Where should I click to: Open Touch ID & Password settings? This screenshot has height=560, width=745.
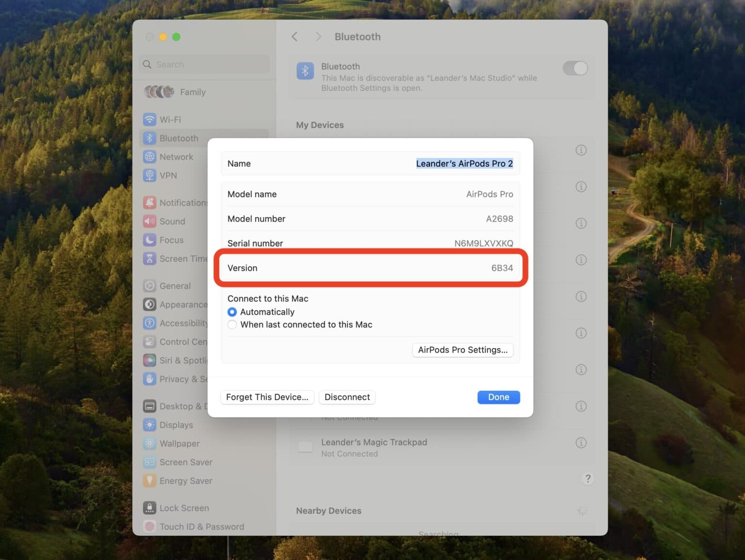(x=202, y=527)
